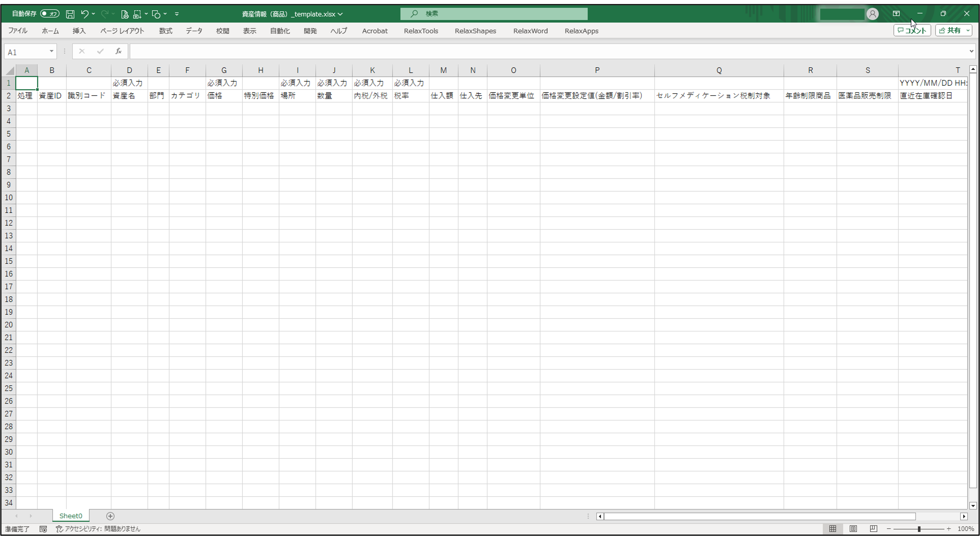Click the screenshot camera icon in toolbar
Screen dimensions: 980x536
coord(137,14)
